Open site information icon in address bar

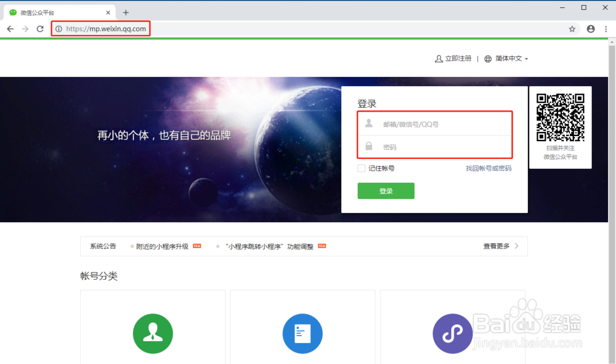point(59,29)
